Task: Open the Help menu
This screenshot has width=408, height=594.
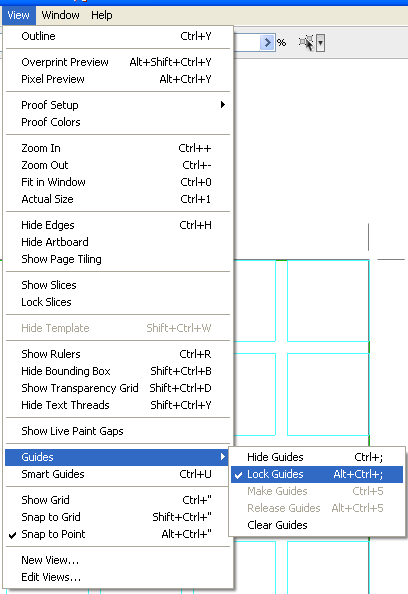Action: click(x=102, y=15)
